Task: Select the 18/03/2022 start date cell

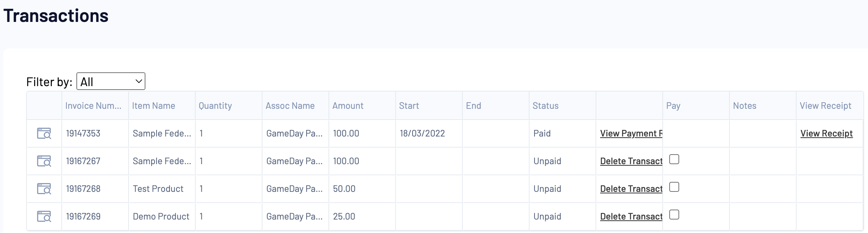Action: coord(422,133)
